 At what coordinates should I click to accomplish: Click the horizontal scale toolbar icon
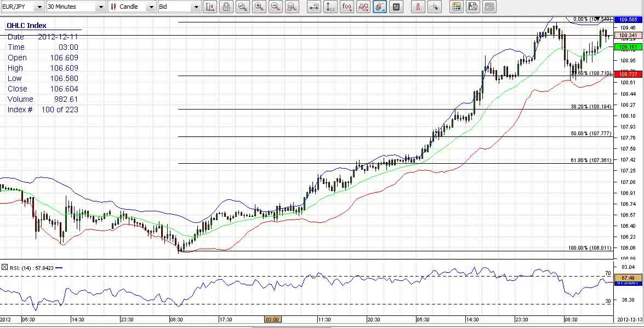[x=314, y=7]
